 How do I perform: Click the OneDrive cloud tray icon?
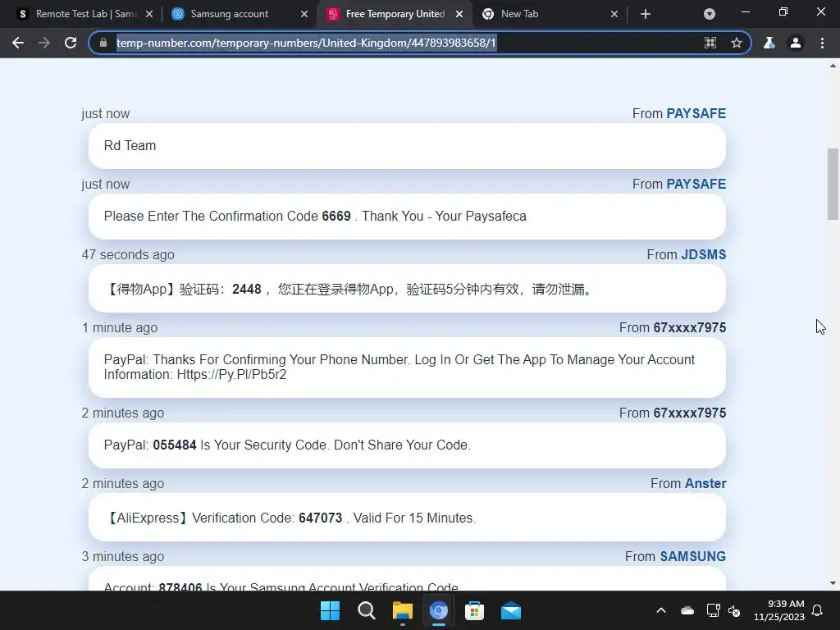point(687,610)
